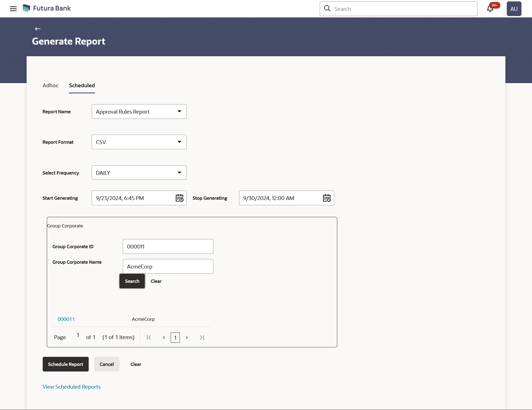Open the Stop Generating calendar picker
Viewport: 532px width, 410px height.
click(327, 198)
